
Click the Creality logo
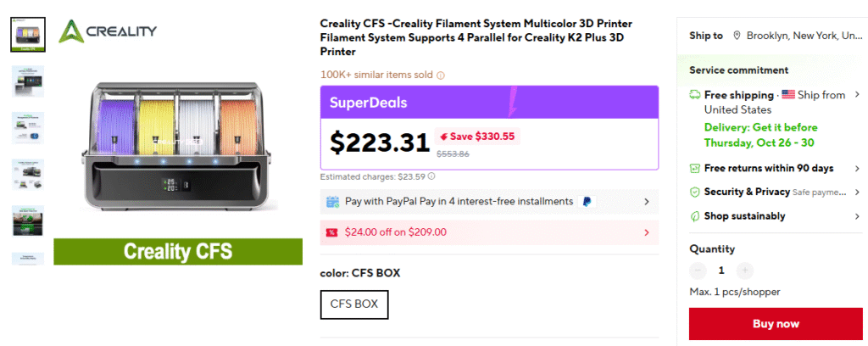(x=108, y=32)
